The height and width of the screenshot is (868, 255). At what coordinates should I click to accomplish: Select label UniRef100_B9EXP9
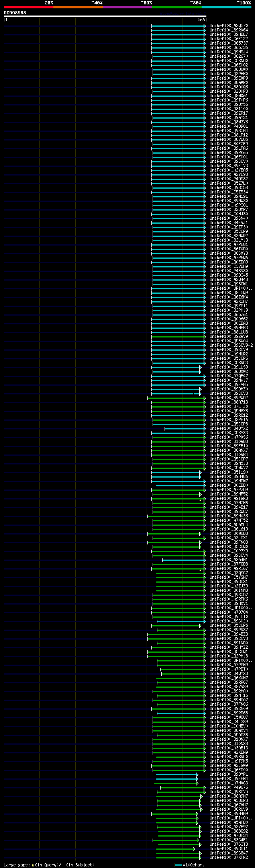pyautogui.click(x=229, y=78)
